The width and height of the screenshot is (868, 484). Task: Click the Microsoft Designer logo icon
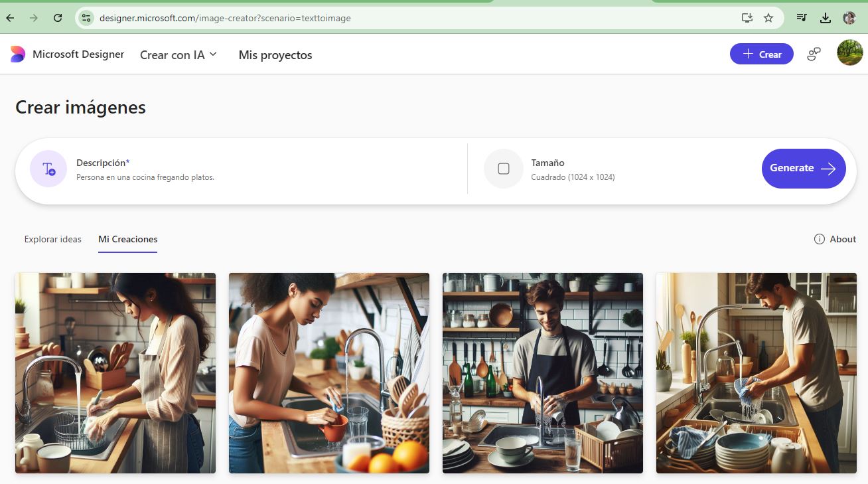coord(18,54)
